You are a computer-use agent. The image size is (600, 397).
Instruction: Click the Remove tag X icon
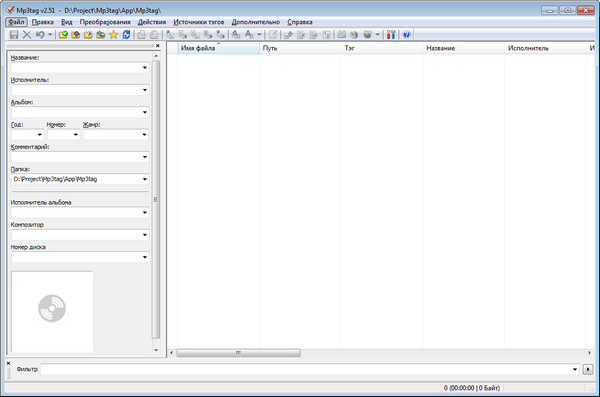[x=27, y=35]
